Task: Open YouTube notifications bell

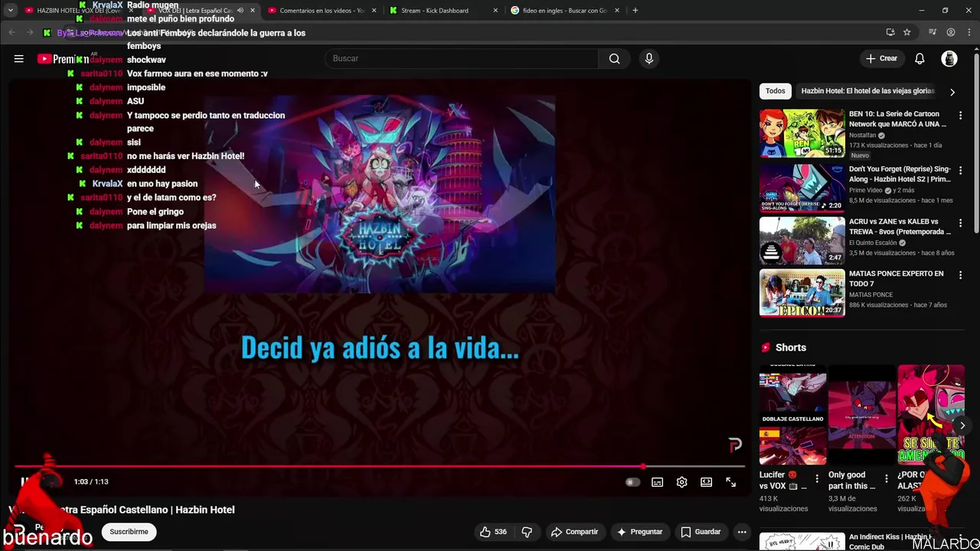Action: 920,59
